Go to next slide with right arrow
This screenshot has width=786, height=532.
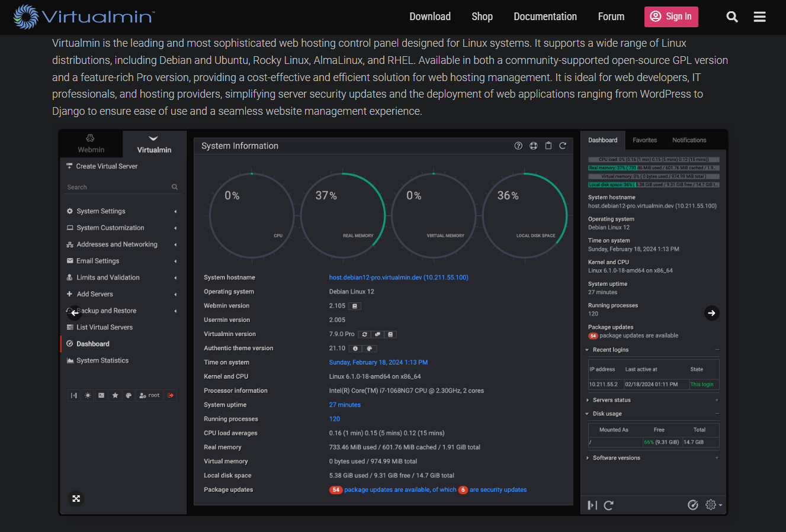coord(712,313)
